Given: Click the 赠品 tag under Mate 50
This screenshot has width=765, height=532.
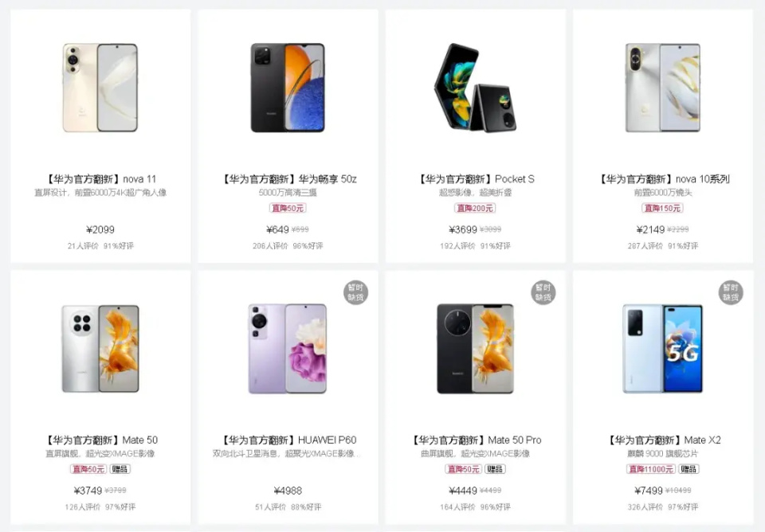Looking at the screenshot, I should [120, 469].
